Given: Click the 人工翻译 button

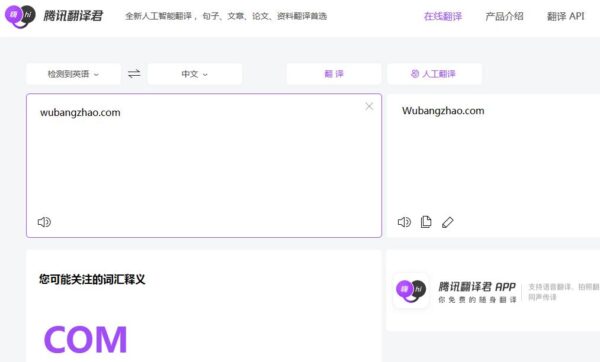Looking at the screenshot, I should pyautogui.click(x=434, y=74).
